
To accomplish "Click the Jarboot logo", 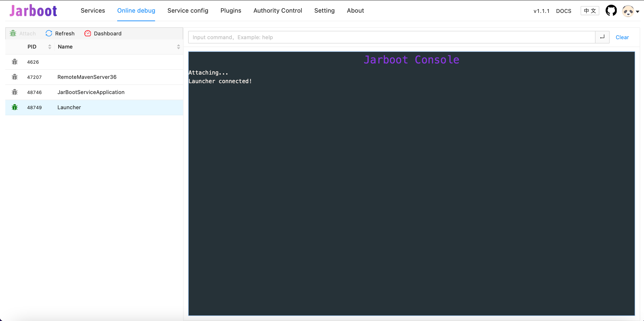I will pos(33,11).
